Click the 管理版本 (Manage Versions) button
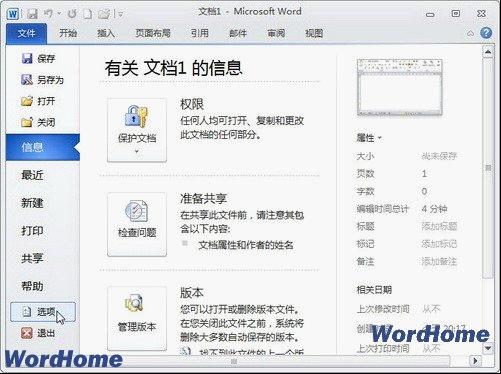This screenshot has width=501, height=374. (137, 318)
